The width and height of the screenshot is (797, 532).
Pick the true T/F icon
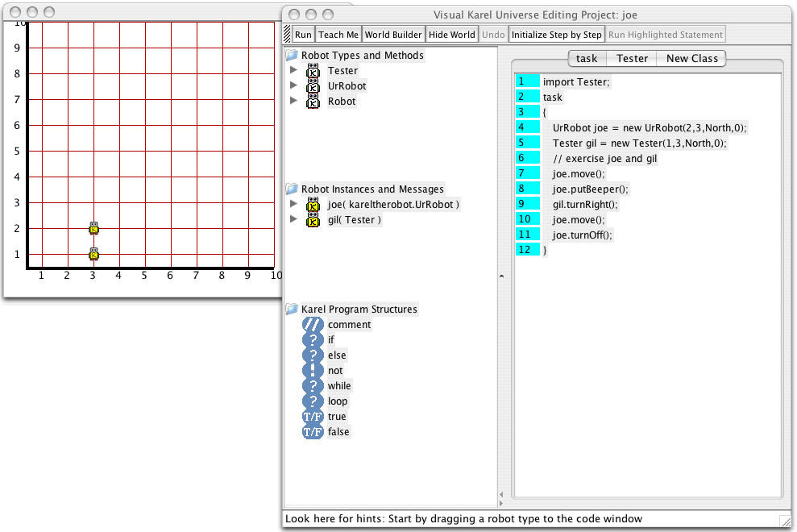(313, 417)
